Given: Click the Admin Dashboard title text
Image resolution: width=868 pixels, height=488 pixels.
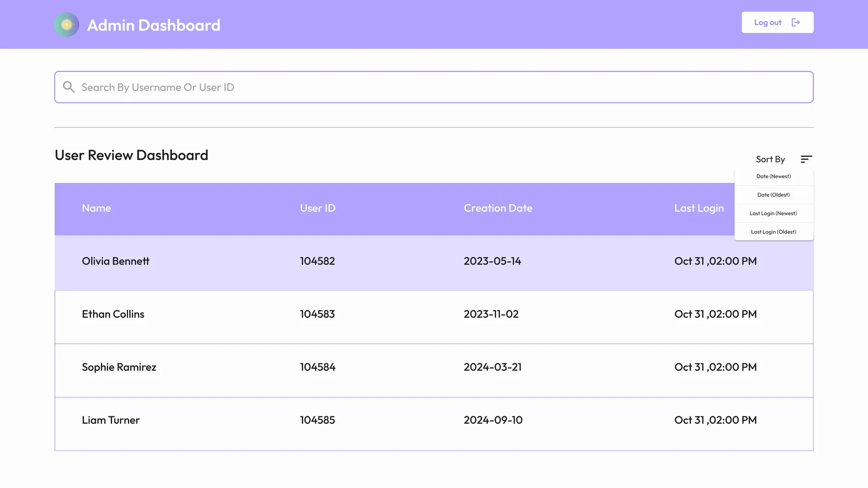Looking at the screenshot, I should [x=154, y=25].
